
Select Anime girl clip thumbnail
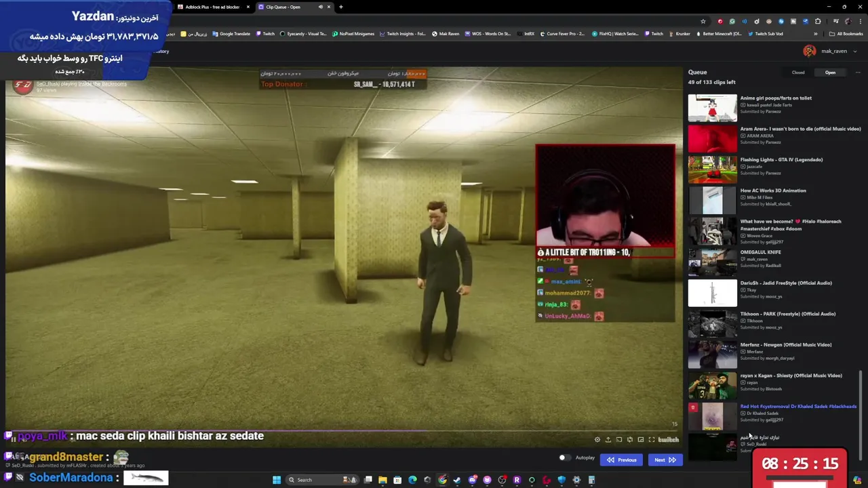click(712, 108)
